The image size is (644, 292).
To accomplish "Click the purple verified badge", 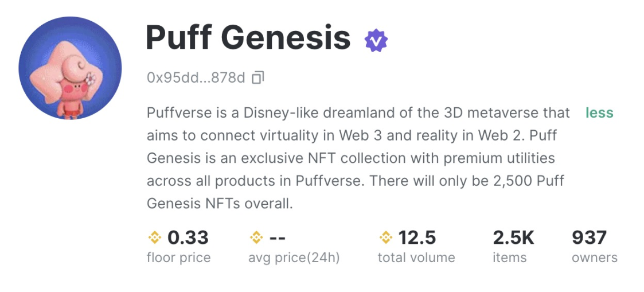I will coord(376,40).
